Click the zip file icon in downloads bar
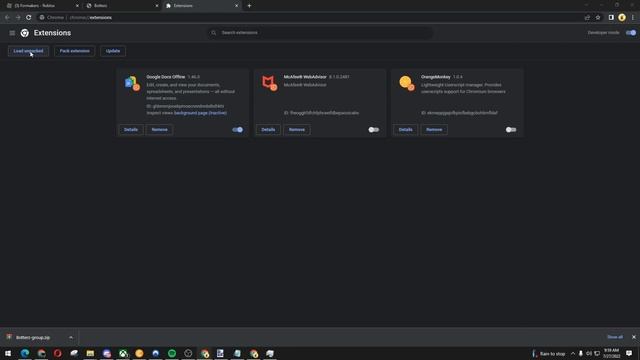The image size is (640, 360). pyautogui.click(x=9, y=337)
